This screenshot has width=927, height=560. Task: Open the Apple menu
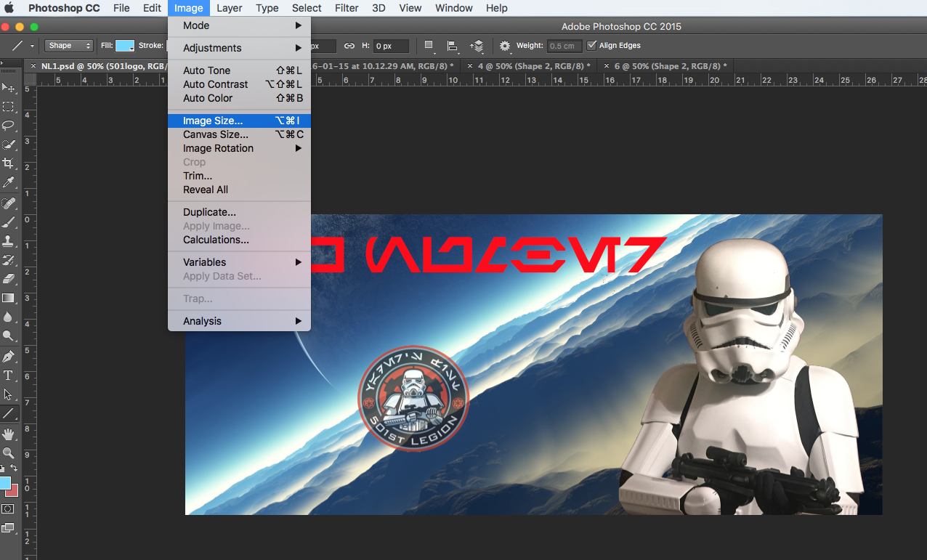pyautogui.click(x=9, y=8)
